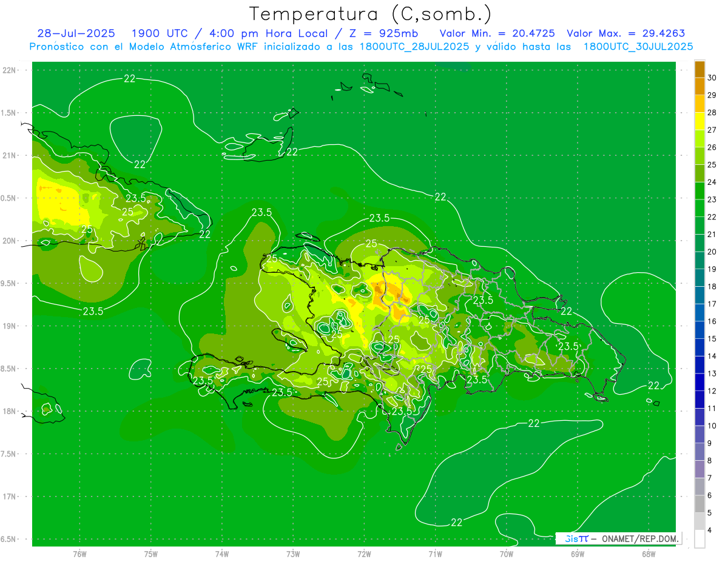
Task: Click the "69W" longitude label
Action: 578,554
